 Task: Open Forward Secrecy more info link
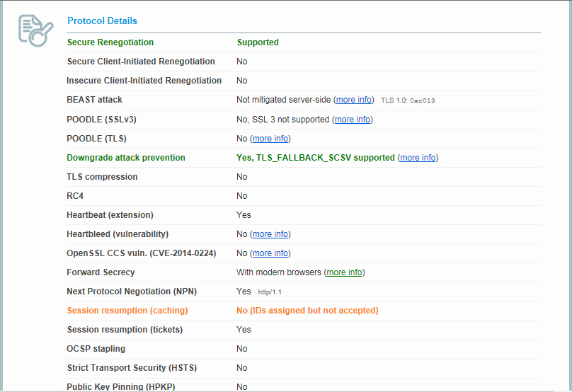point(344,272)
